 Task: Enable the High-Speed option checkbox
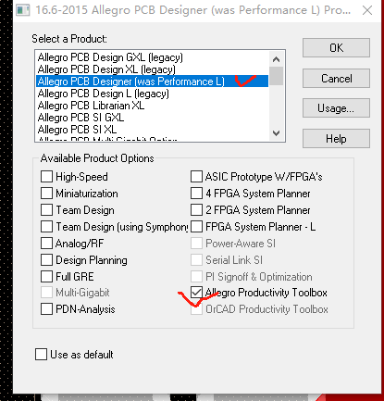tap(47, 176)
